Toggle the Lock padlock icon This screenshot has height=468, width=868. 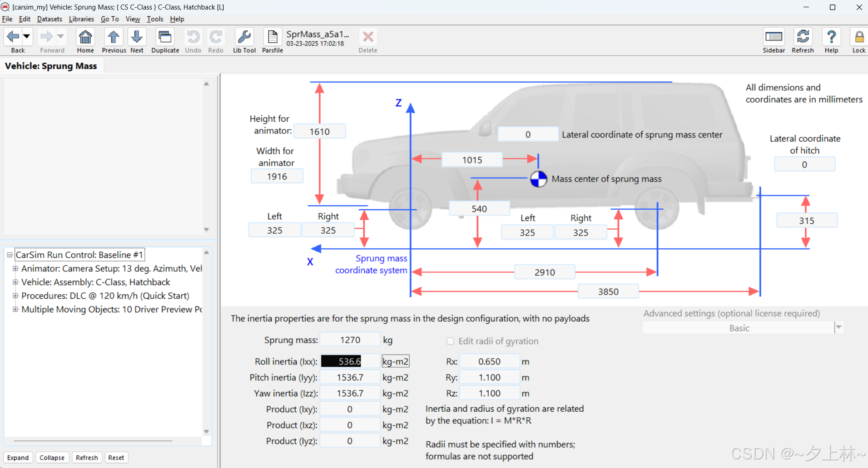pos(858,36)
